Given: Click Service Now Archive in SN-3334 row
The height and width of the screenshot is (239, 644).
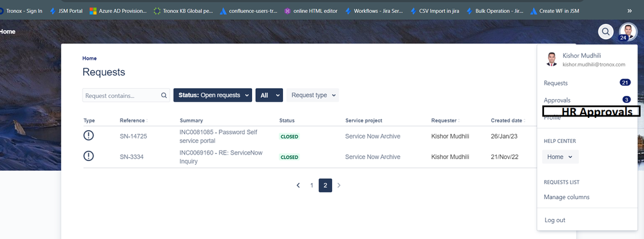Looking at the screenshot, I should coord(373,157).
